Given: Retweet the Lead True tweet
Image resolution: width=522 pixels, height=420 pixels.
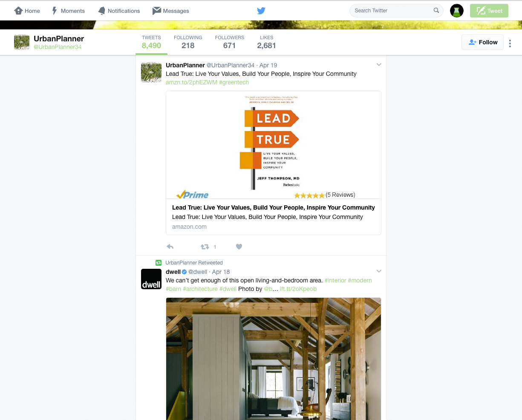Looking at the screenshot, I should click(205, 247).
